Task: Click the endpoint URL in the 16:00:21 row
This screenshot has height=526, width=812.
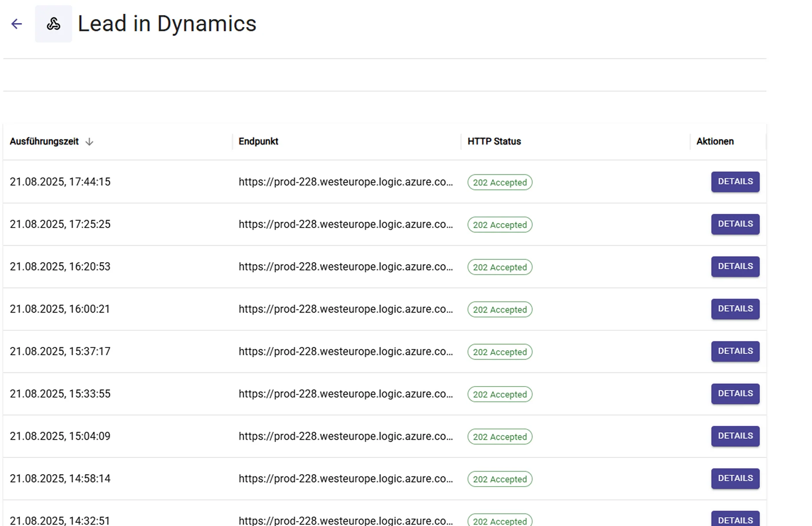Action: pyautogui.click(x=346, y=309)
